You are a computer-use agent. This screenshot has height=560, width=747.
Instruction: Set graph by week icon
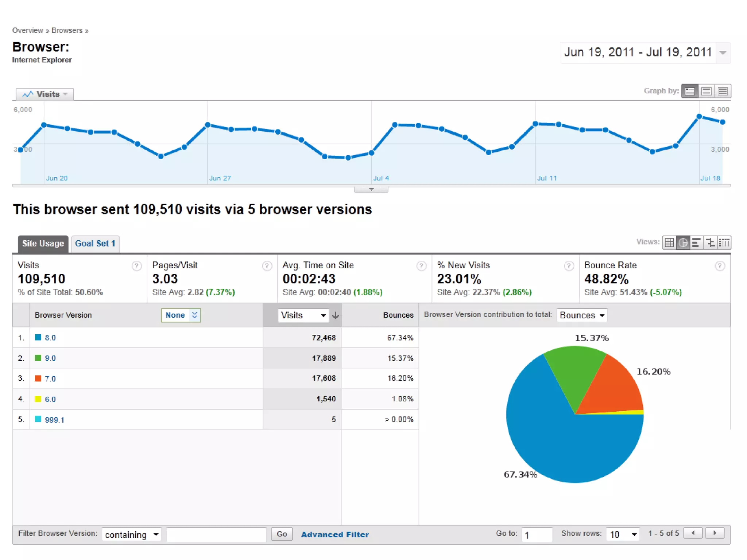(x=707, y=91)
